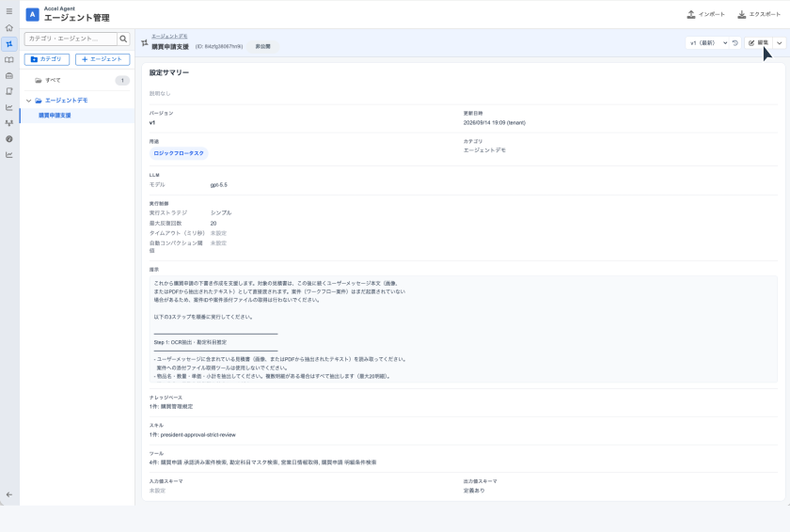Add a new カテゴリ
790x532 pixels.
pos(46,59)
